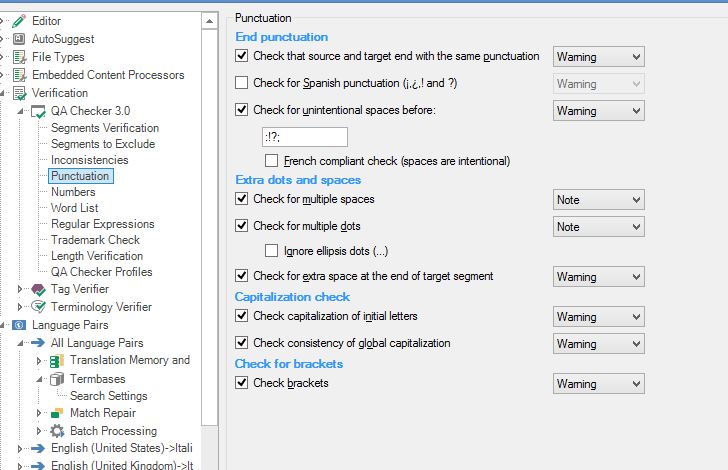The width and height of the screenshot is (728, 470).
Task: Click the Editor pencil icon
Action: click(x=19, y=21)
